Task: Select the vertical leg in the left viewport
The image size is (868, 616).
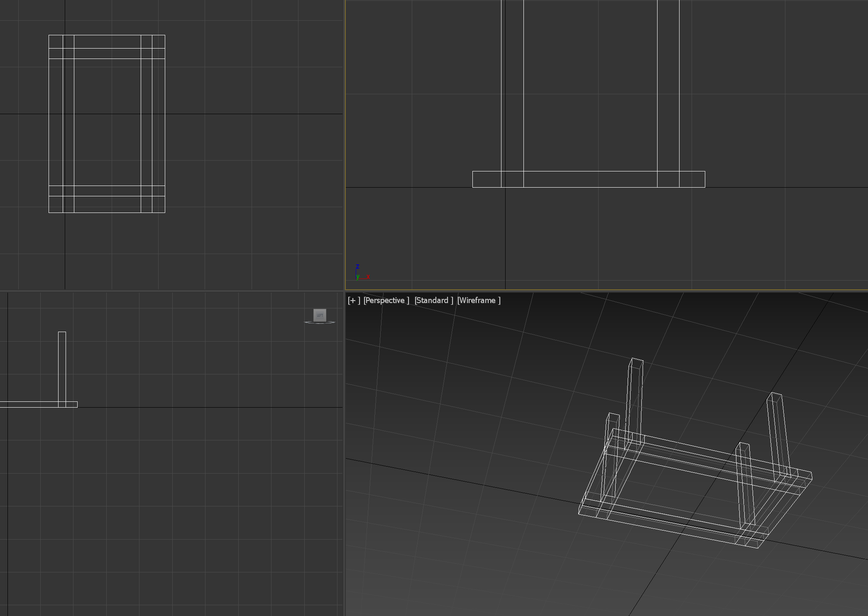Action: (62, 365)
